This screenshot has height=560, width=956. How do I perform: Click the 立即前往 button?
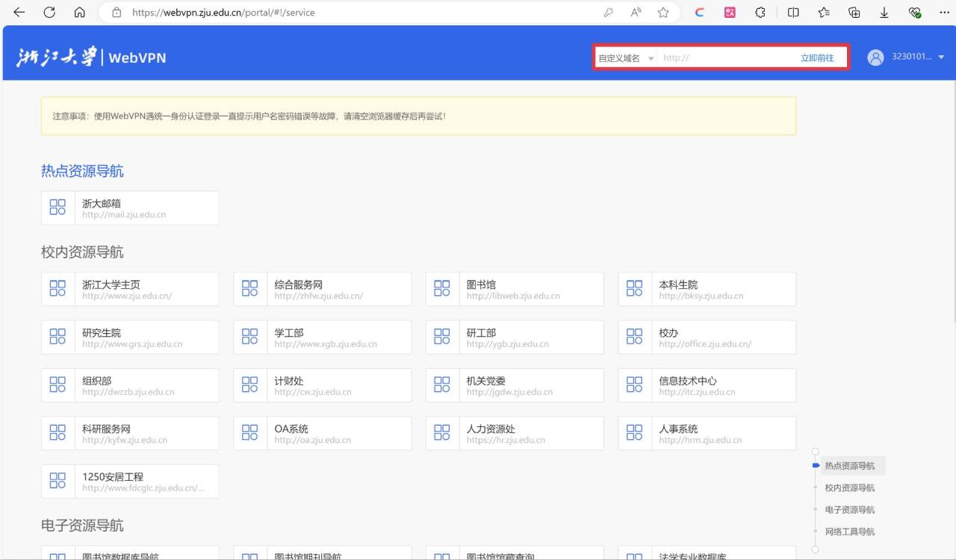coord(817,58)
